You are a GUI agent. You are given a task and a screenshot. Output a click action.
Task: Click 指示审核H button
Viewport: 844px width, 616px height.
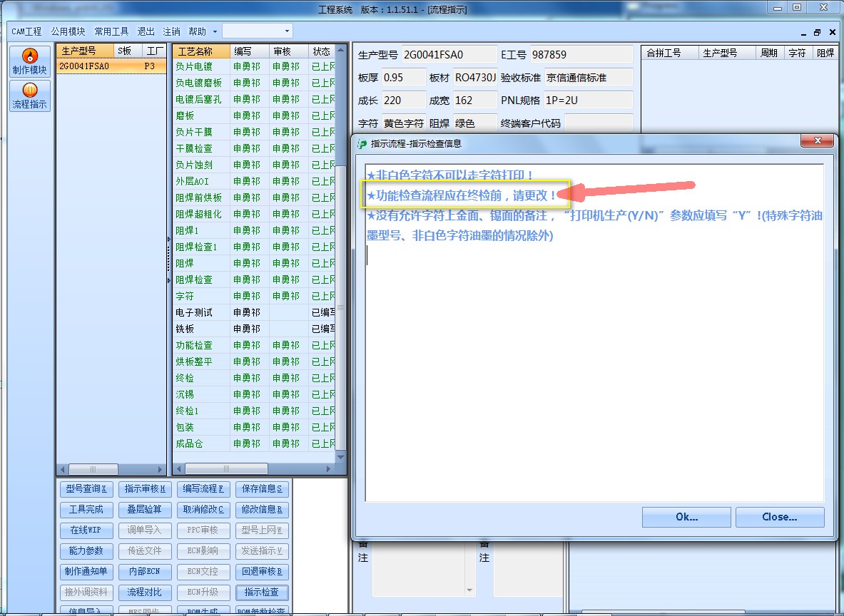click(x=145, y=488)
